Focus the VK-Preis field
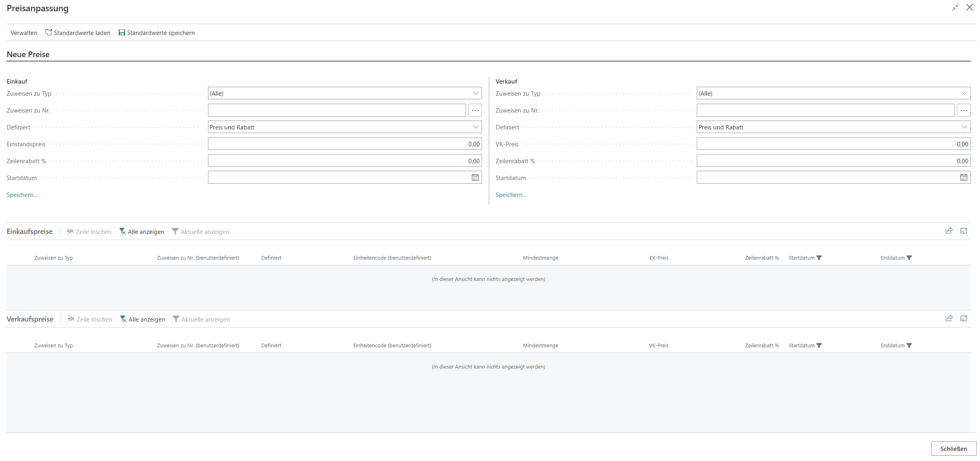This screenshot has height=461, width=980. [x=834, y=144]
